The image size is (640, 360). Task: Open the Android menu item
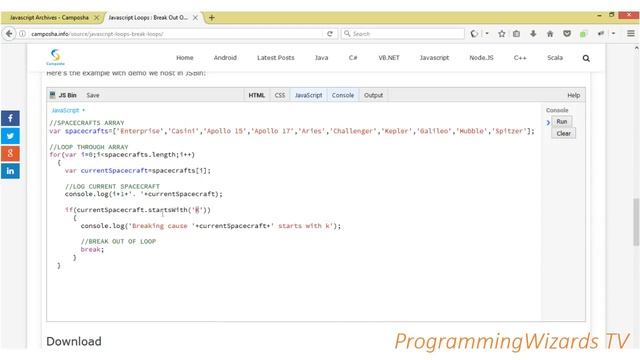(225, 58)
